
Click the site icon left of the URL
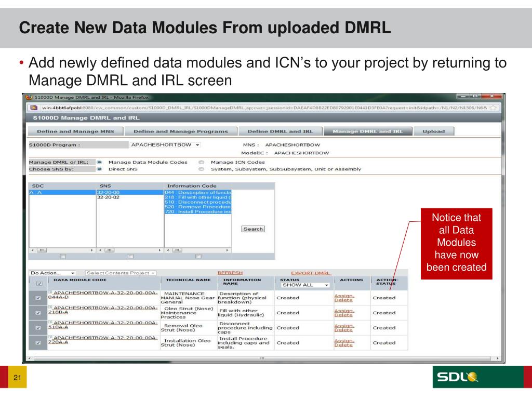coord(34,108)
